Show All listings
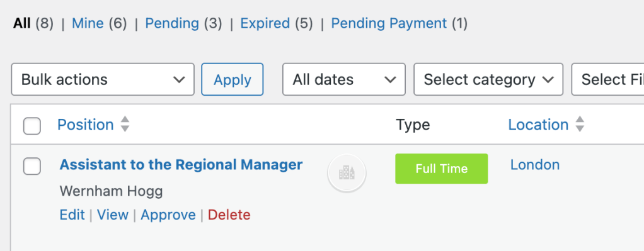The height and width of the screenshot is (251, 644). [22, 23]
